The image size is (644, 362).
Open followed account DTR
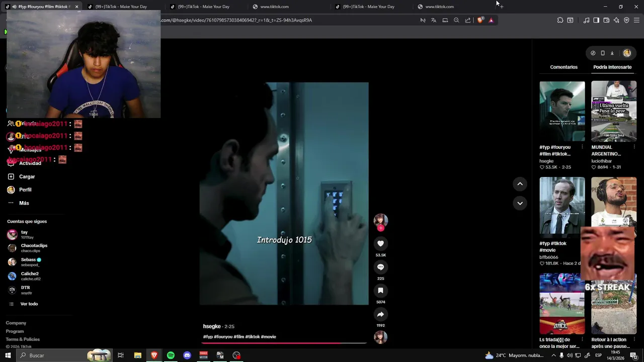click(x=20, y=290)
